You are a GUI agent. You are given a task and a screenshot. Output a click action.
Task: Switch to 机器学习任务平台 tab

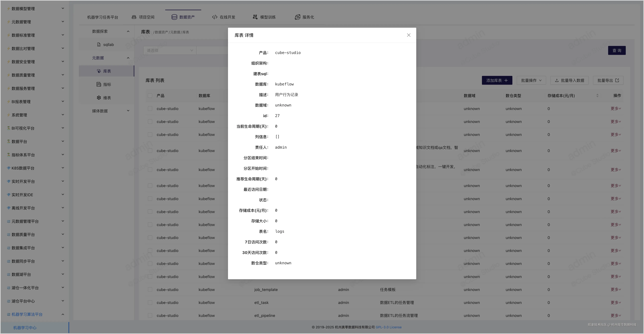click(103, 17)
